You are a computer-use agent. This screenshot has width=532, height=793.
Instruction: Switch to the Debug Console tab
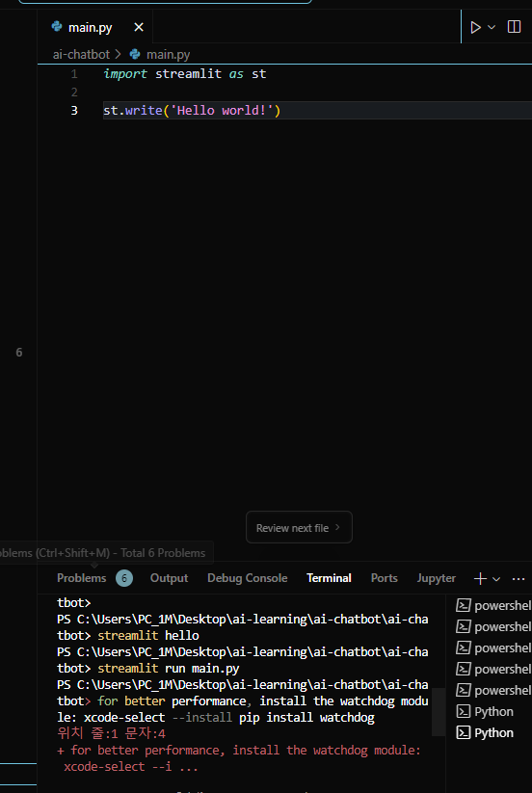click(x=248, y=578)
